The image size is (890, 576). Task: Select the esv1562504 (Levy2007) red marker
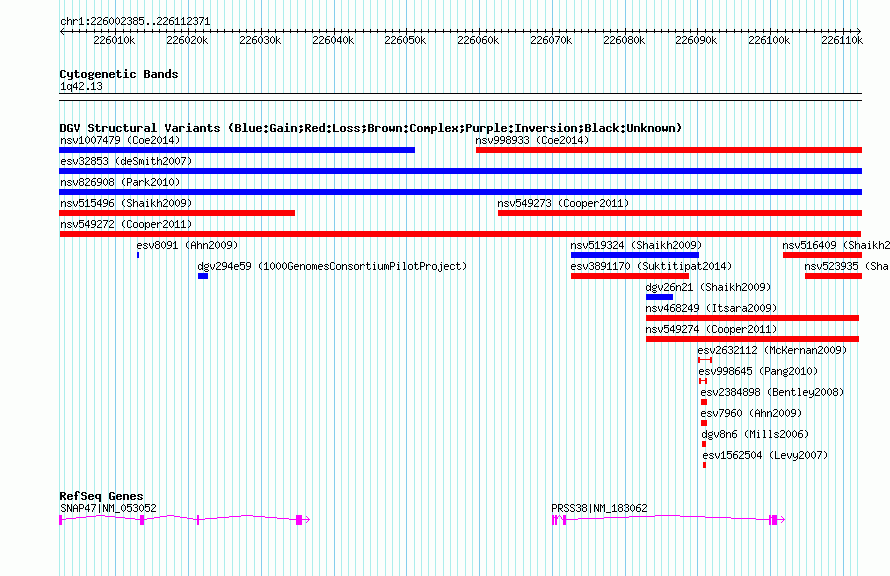tap(704, 465)
